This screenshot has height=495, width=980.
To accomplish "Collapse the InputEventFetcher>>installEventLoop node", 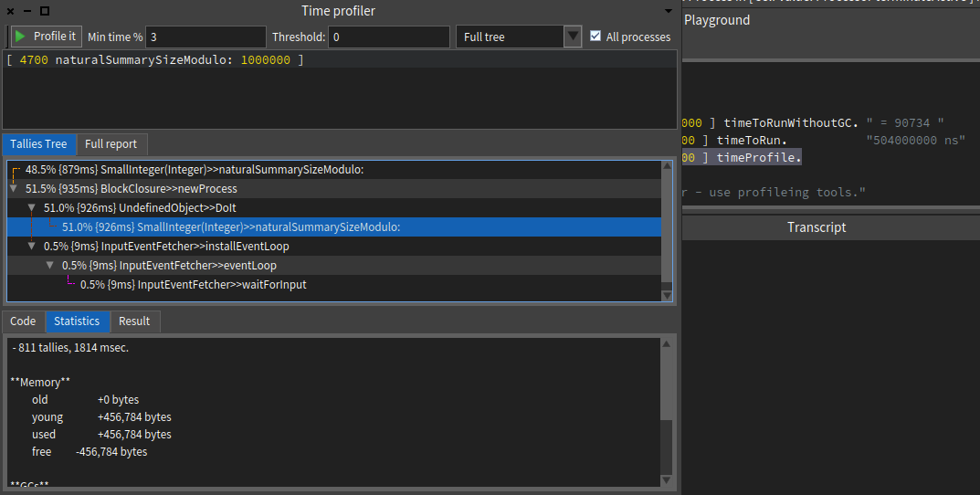I will tap(32, 247).
